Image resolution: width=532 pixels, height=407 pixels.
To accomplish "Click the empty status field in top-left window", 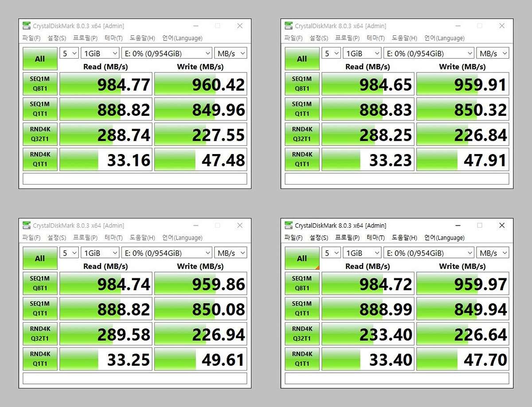I will [135, 179].
